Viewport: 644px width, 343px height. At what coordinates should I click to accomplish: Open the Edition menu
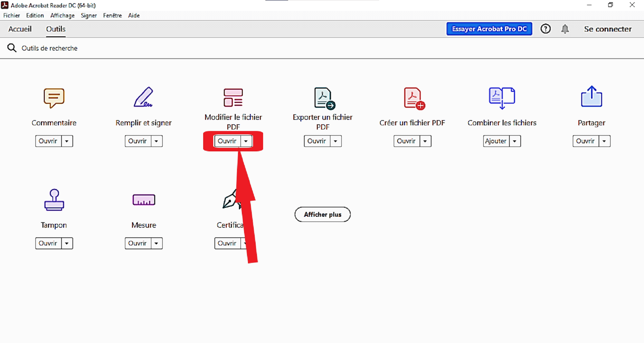[x=35, y=15]
